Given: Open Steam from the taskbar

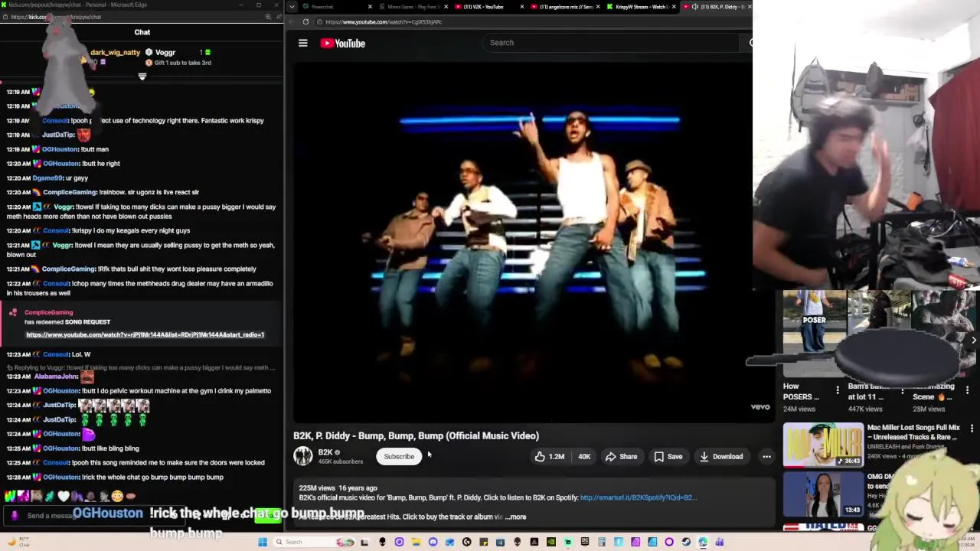Looking at the screenshot, I should point(686,542).
